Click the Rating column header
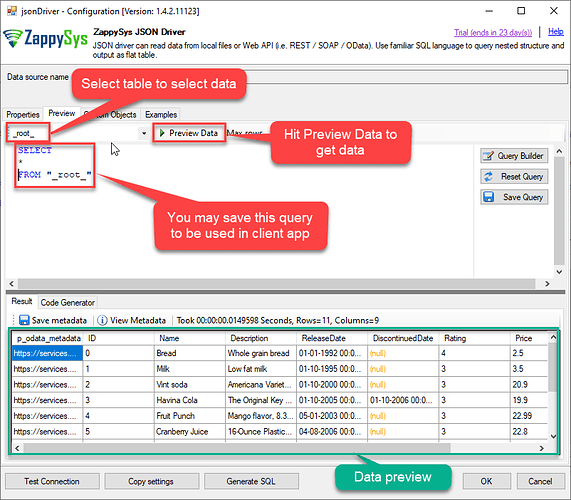 [x=474, y=338]
